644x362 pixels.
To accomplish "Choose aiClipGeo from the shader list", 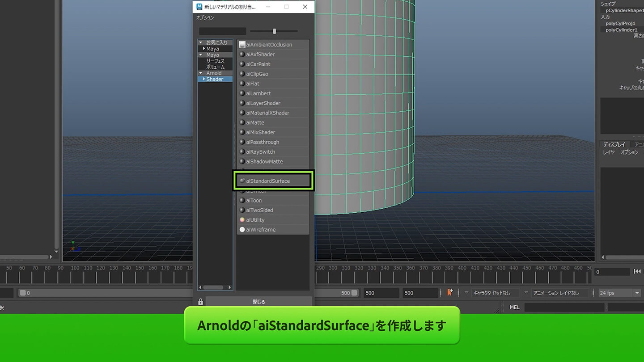I will 273,74.
